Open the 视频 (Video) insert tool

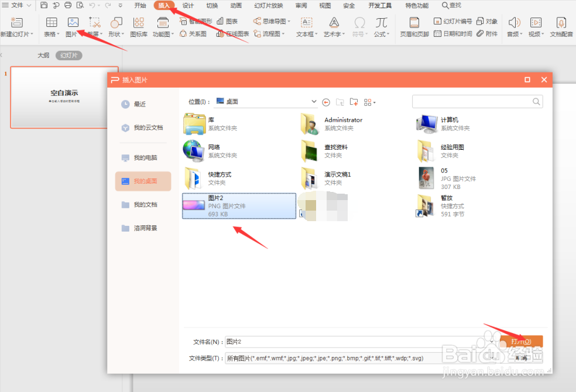point(536,26)
